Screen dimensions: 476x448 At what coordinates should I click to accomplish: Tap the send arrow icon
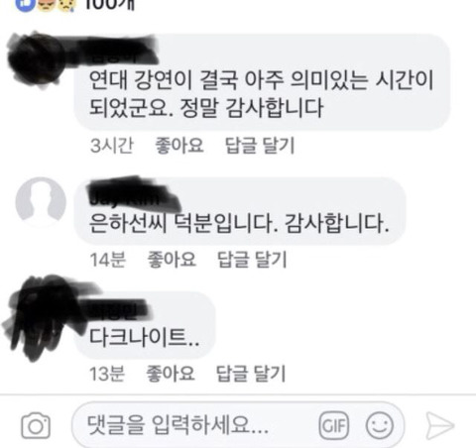coord(439,425)
